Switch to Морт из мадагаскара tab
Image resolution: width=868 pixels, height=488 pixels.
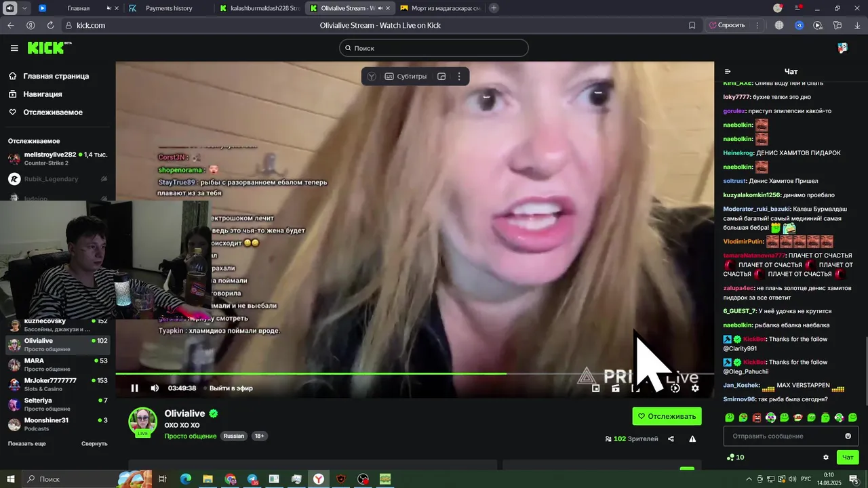tap(440, 8)
